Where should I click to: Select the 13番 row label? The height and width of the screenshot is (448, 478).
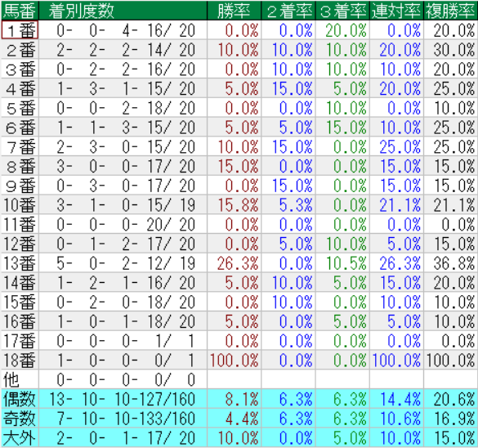(x=20, y=263)
